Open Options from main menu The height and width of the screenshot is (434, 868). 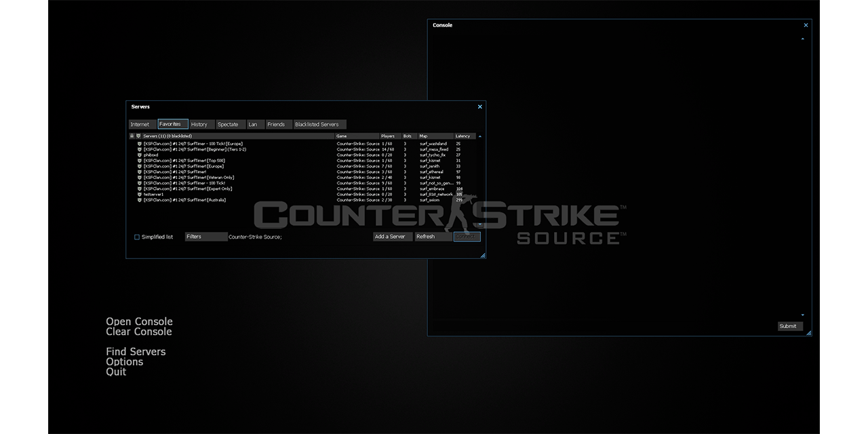[125, 361]
